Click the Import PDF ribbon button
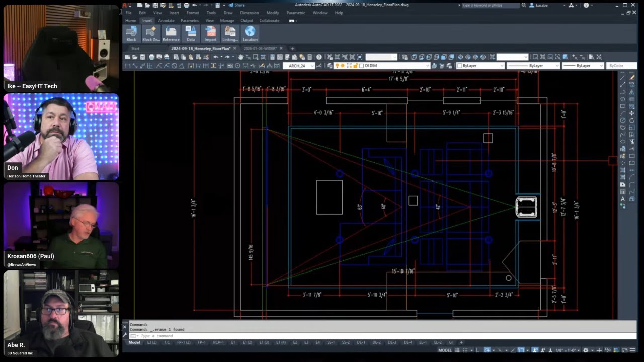 coord(210,34)
